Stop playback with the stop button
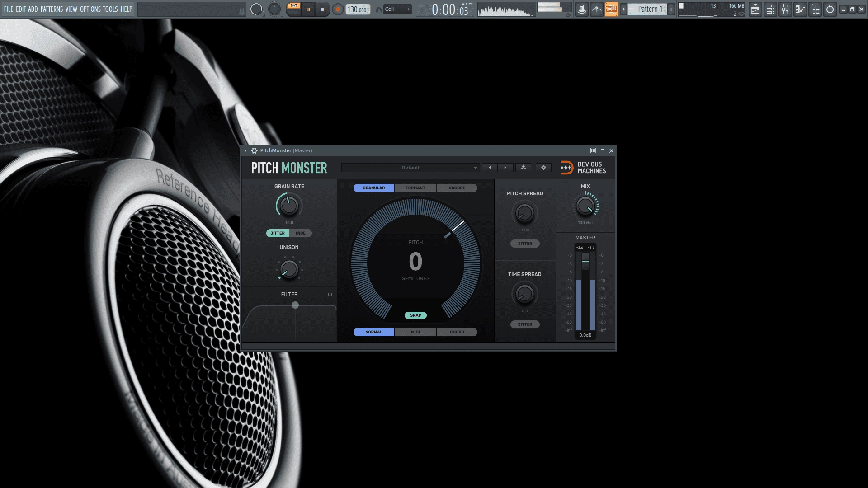This screenshot has width=868, height=488. 322,9
